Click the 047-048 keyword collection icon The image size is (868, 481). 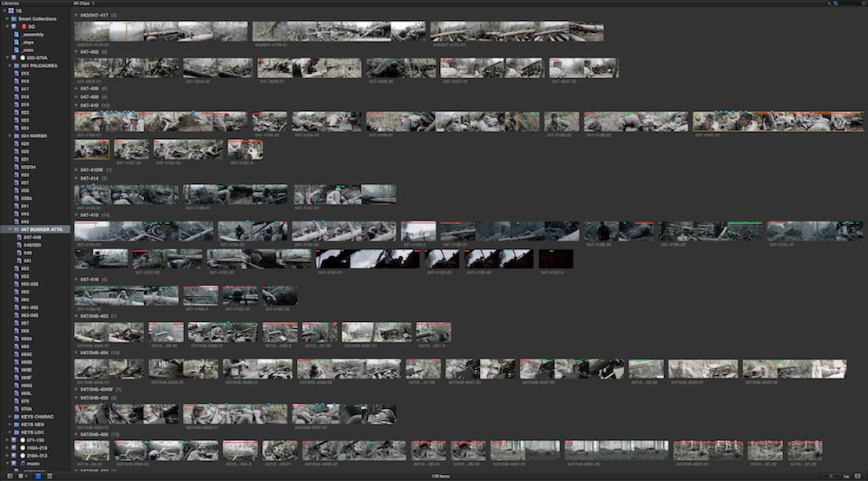point(19,237)
